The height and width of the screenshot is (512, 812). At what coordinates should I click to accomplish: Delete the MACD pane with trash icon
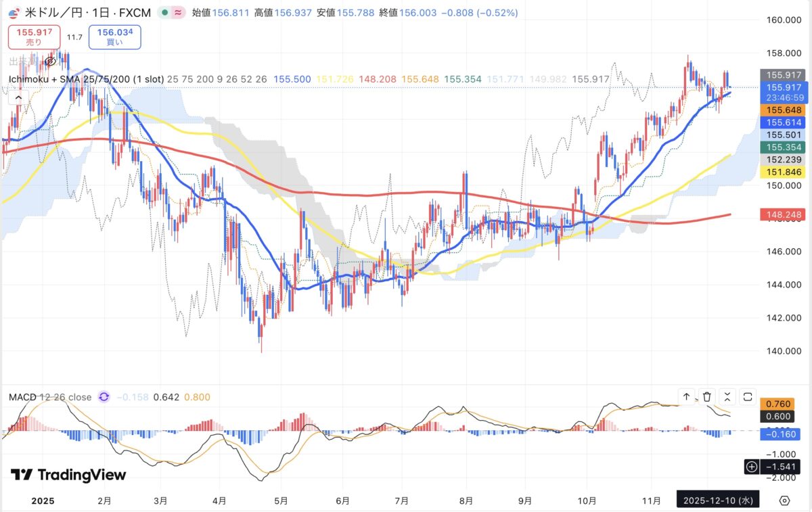tap(707, 397)
